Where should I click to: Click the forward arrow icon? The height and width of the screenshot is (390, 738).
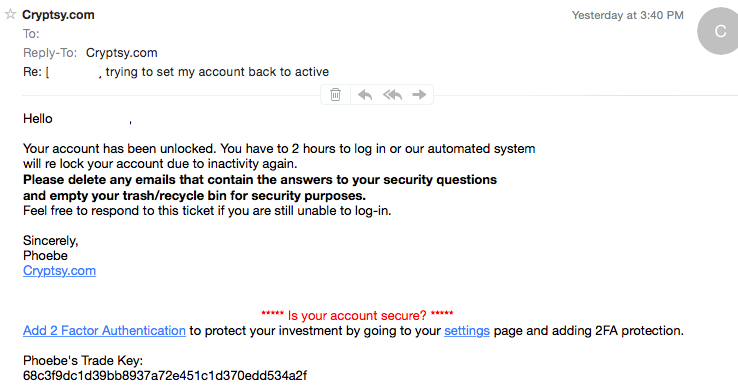tap(419, 95)
